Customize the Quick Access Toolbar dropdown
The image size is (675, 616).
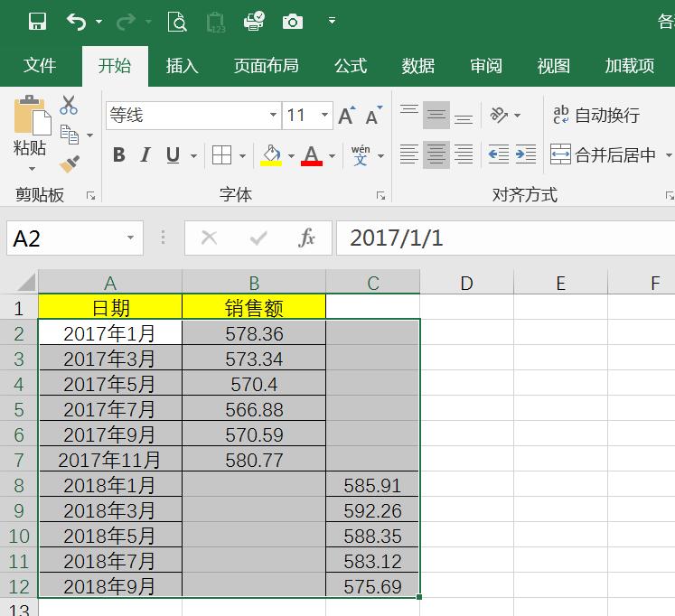(x=332, y=20)
